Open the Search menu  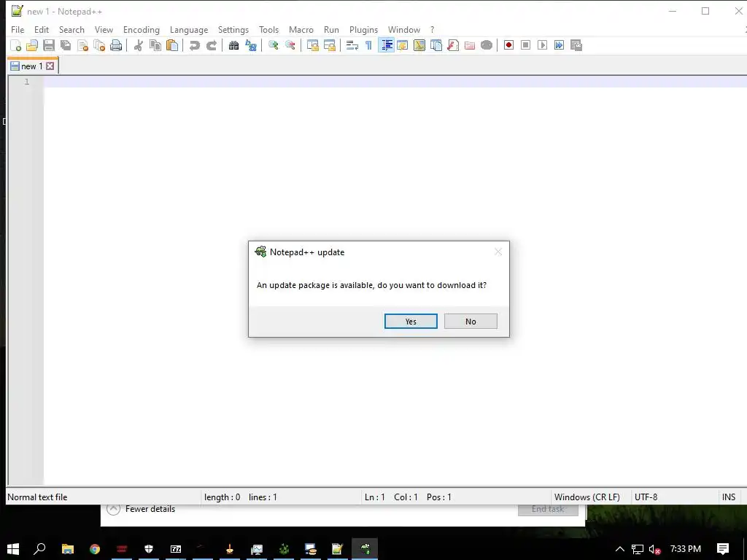click(71, 29)
